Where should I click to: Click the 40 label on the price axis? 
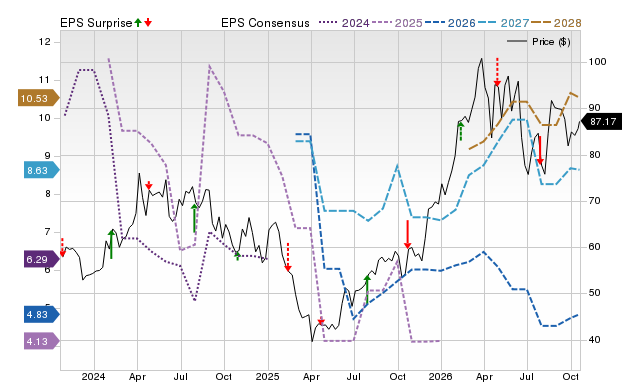point(594,339)
